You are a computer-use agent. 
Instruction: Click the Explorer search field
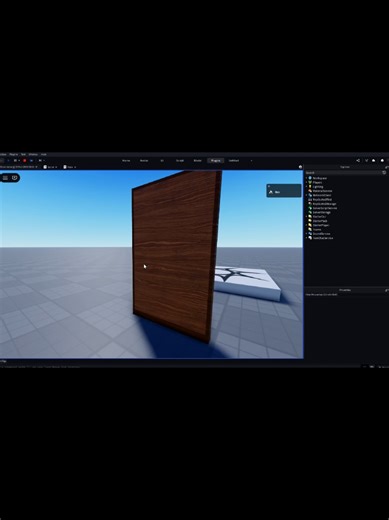point(343,173)
